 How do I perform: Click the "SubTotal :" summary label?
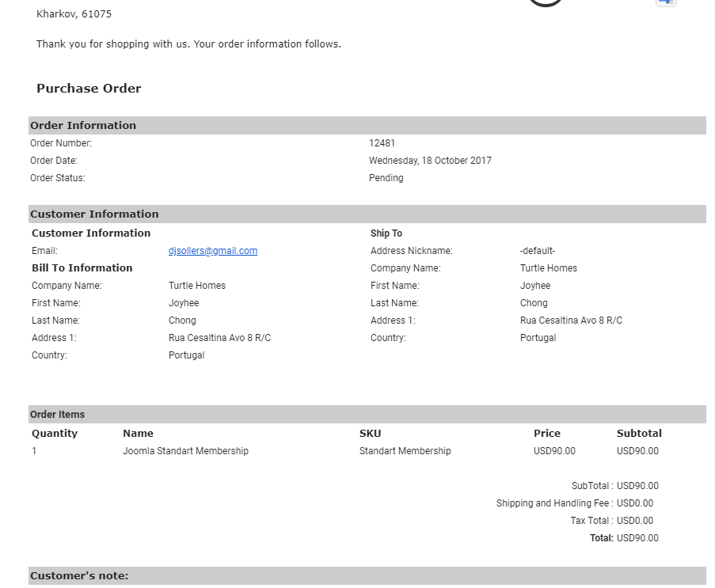[592, 486]
